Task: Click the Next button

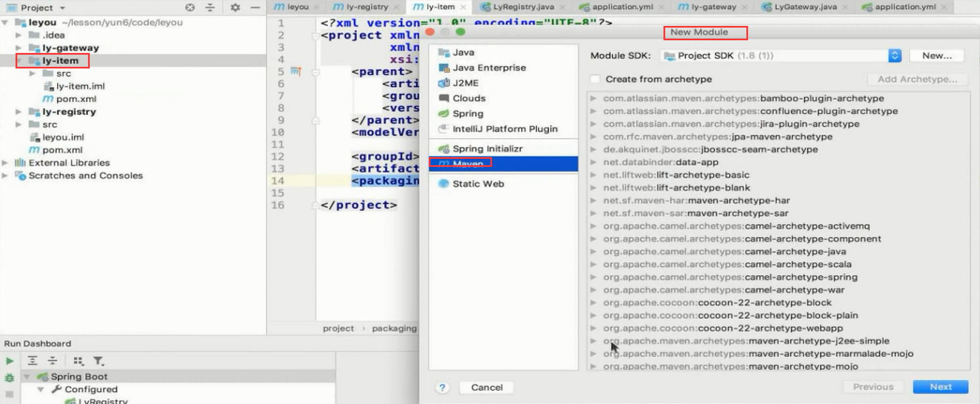Action: click(940, 387)
